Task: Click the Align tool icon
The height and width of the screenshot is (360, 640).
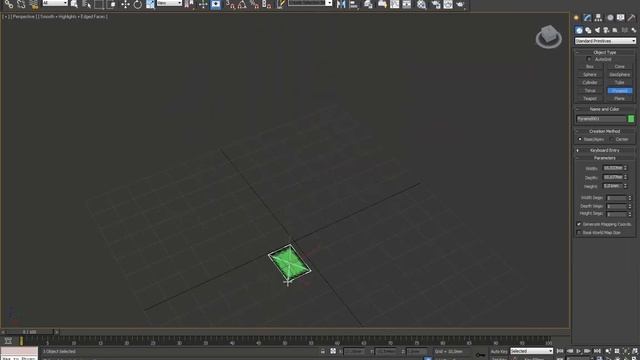Action: (353, 4)
